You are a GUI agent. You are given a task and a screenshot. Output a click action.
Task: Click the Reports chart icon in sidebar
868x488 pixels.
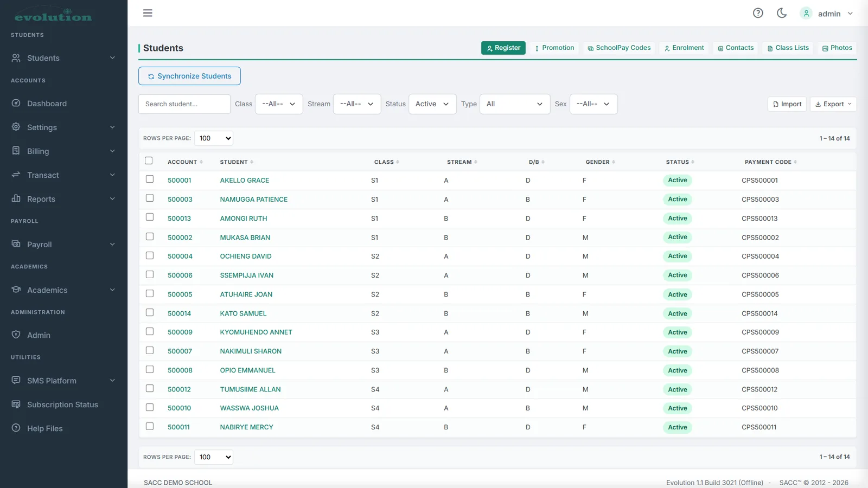click(16, 198)
